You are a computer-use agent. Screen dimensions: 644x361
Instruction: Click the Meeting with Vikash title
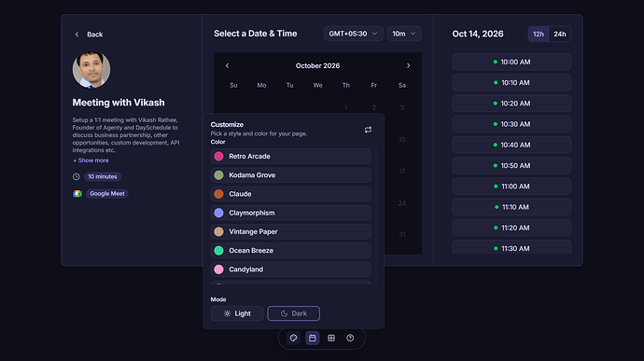click(x=119, y=103)
